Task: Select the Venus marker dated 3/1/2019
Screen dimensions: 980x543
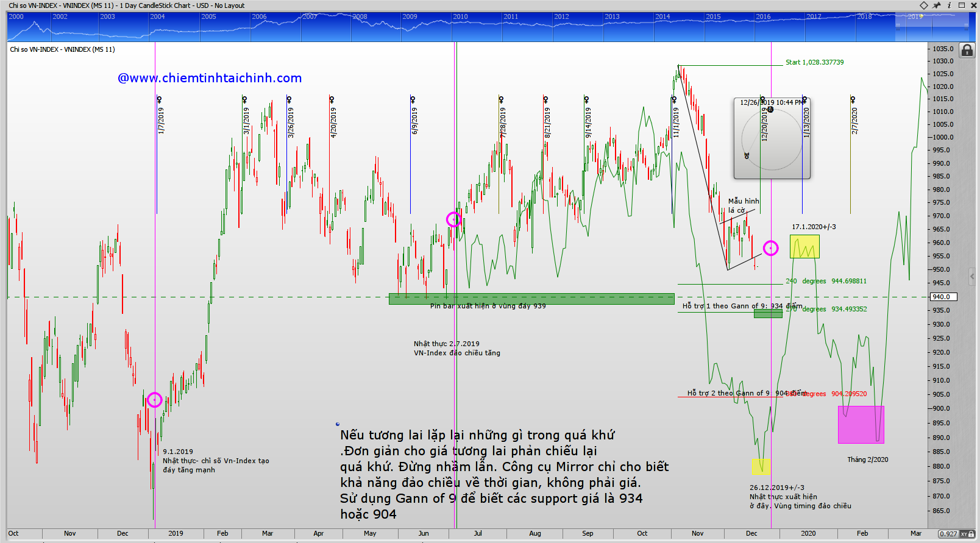Action: pyautogui.click(x=244, y=99)
